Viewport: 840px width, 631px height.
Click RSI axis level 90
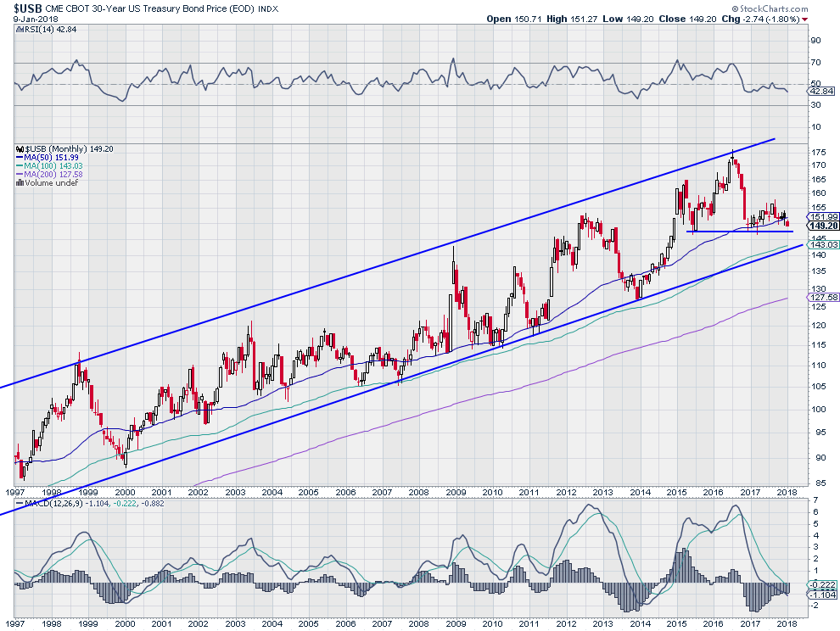[816, 41]
